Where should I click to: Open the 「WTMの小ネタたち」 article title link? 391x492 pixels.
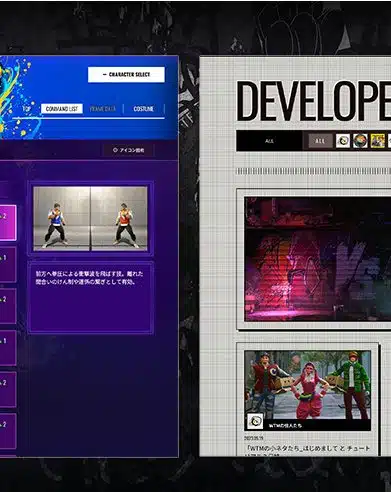tap(307, 448)
